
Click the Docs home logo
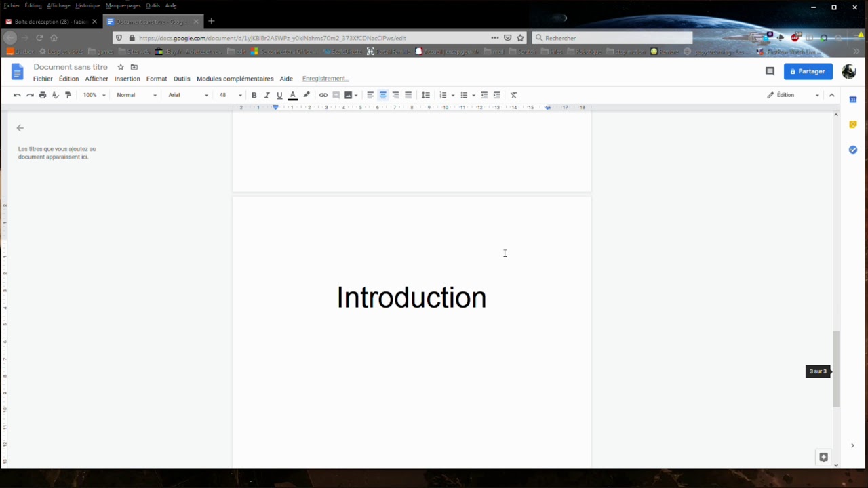(x=18, y=72)
